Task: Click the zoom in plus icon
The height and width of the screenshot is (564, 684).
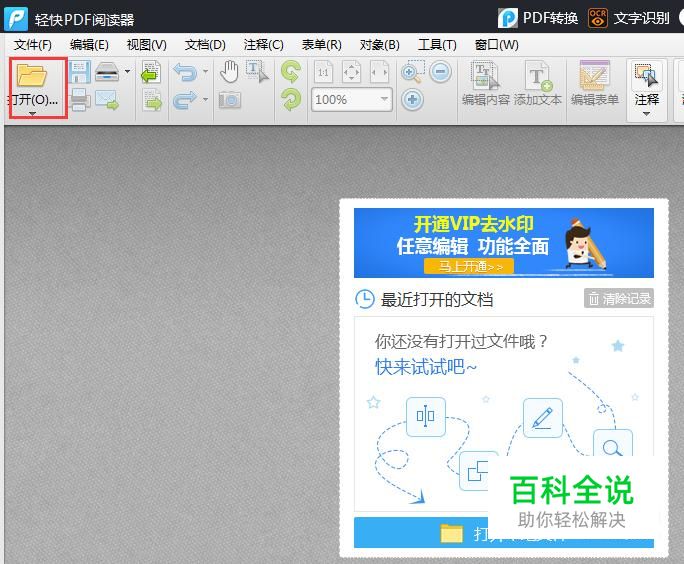Action: point(412,99)
